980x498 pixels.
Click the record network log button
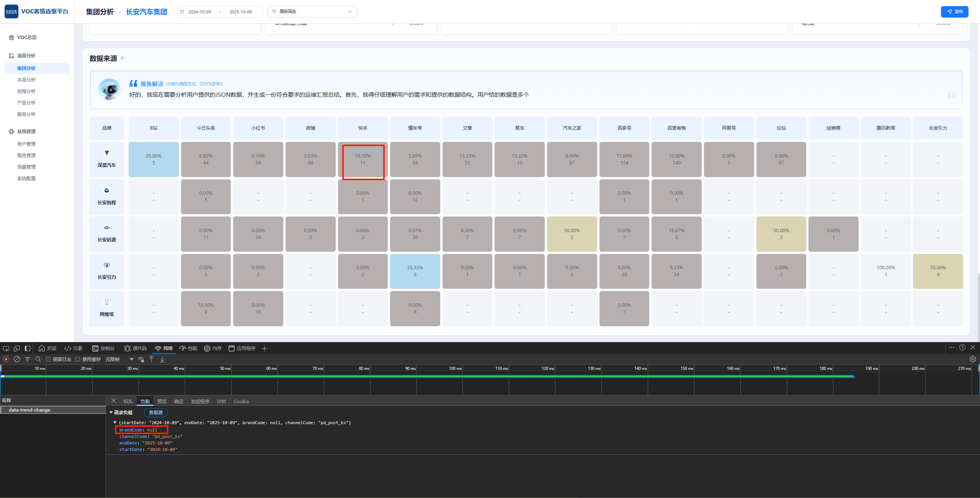pos(6,359)
